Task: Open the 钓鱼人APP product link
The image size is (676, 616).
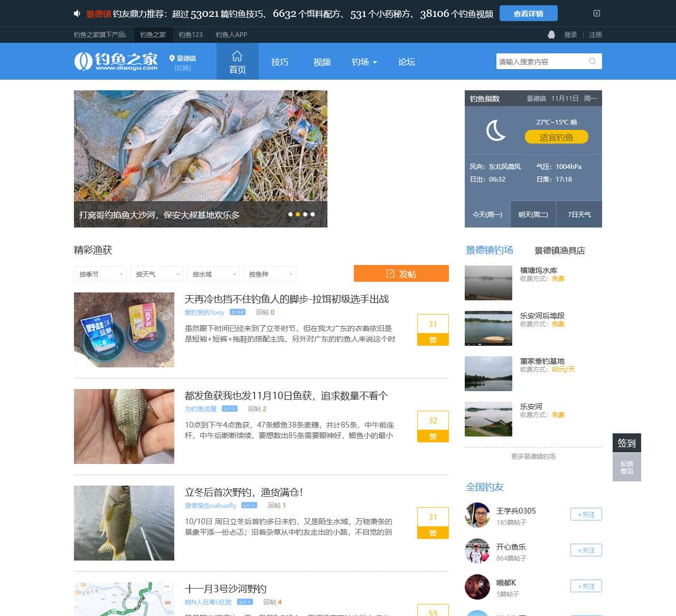Action: [231, 34]
